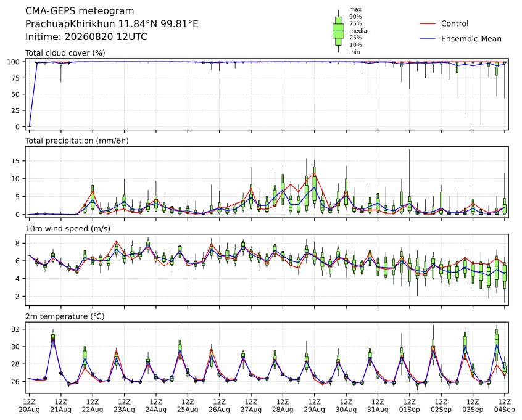Click the 2m temperature panel title

(x=65, y=316)
